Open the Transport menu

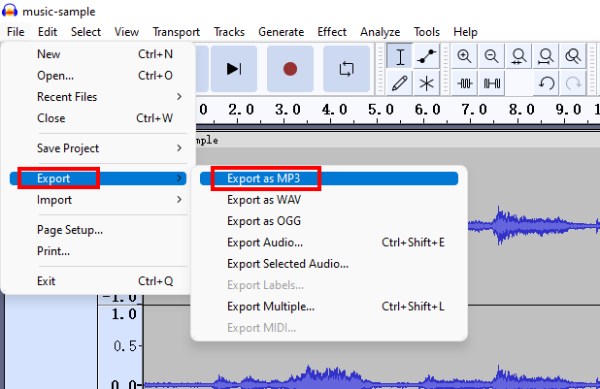tap(176, 32)
